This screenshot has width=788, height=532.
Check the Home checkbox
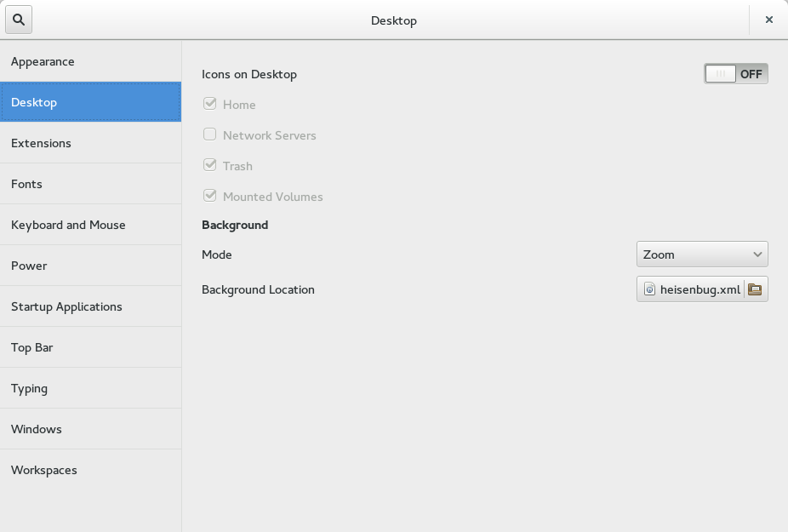[209, 104]
